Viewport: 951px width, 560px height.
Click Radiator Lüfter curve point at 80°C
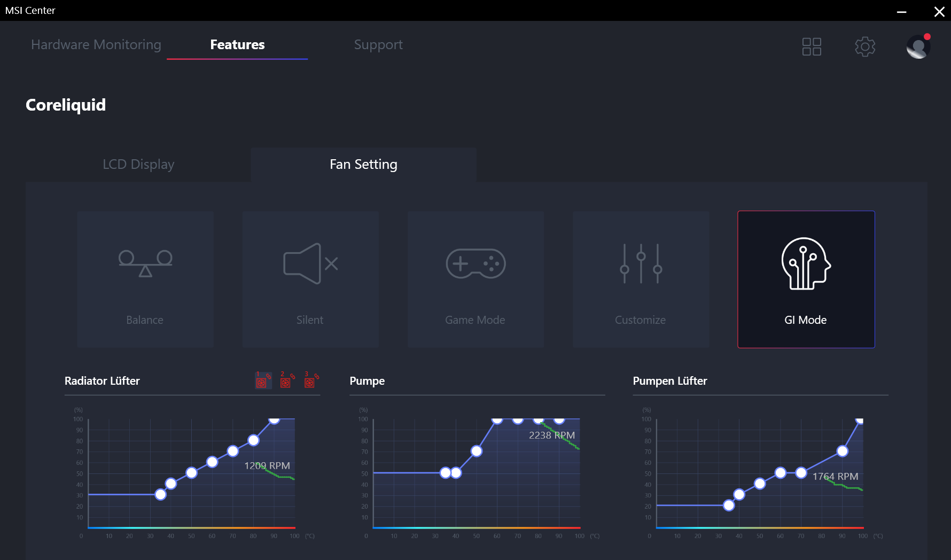254,440
